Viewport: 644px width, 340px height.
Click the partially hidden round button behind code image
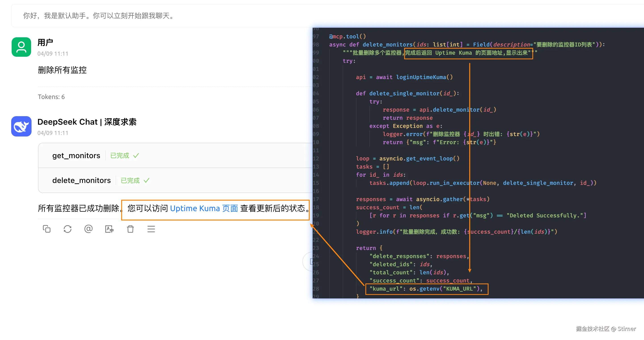click(307, 262)
